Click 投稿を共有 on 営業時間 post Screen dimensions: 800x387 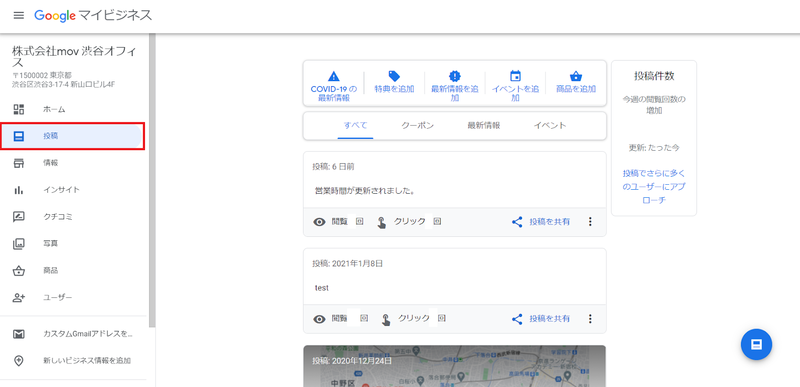point(549,222)
